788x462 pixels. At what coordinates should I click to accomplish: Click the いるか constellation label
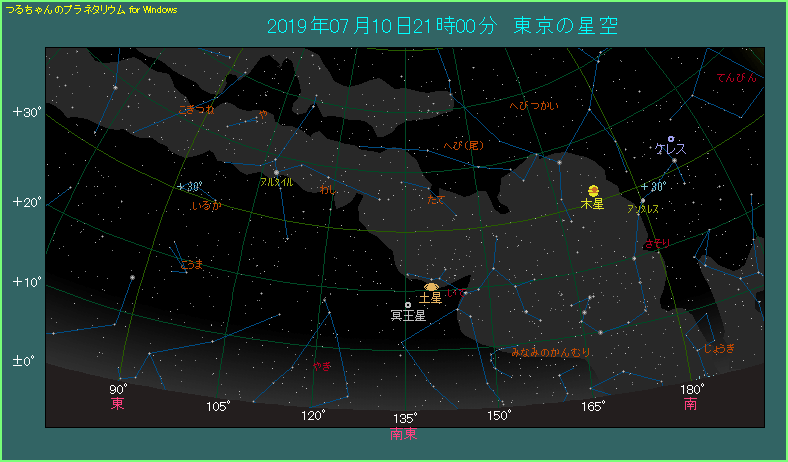pyautogui.click(x=205, y=205)
